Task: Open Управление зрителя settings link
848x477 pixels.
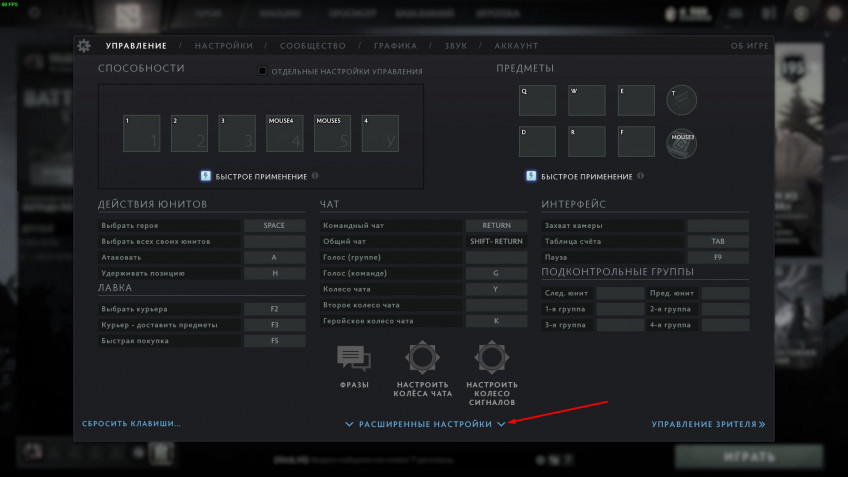Action: coord(708,424)
